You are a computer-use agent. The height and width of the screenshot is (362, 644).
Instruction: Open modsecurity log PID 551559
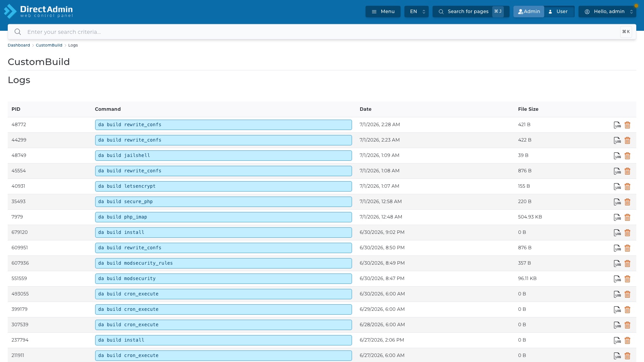coord(617,279)
